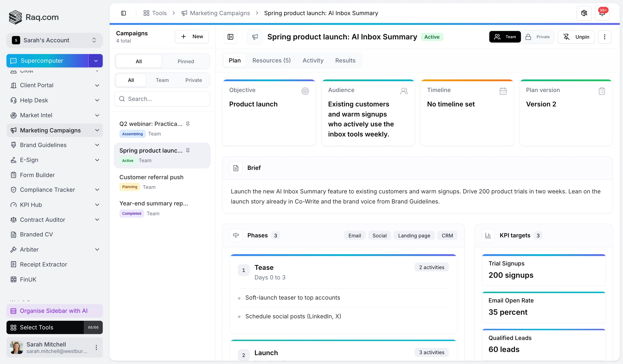623x364 pixels.
Task: Show All campaigns in top filter
Action: click(x=138, y=61)
